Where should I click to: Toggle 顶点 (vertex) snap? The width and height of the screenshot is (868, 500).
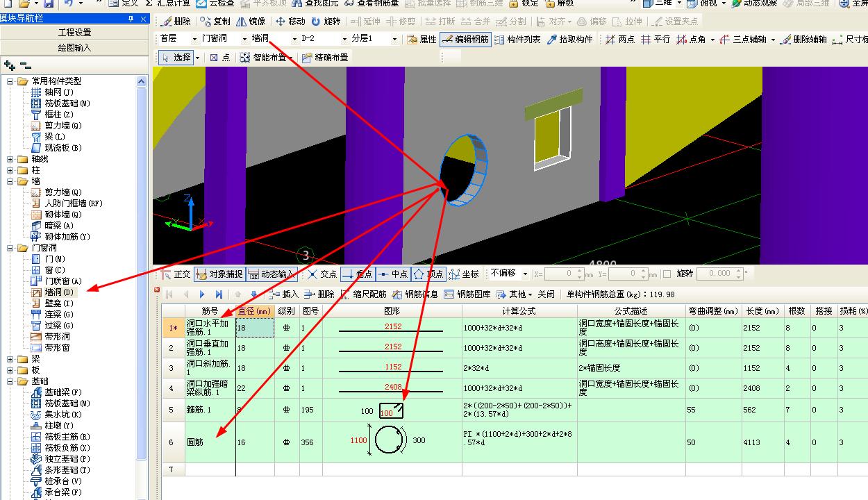pos(428,274)
